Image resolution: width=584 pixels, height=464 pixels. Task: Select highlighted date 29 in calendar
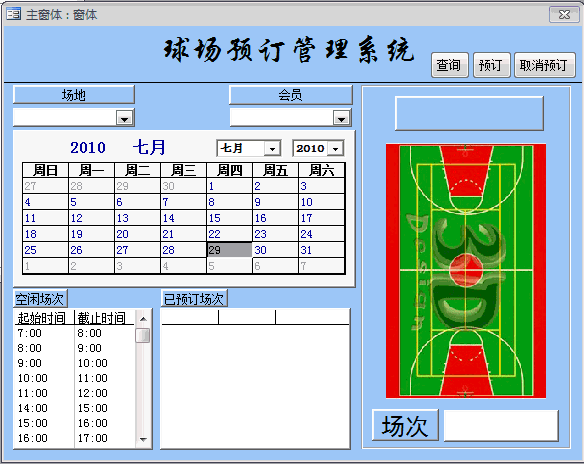tap(229, 250)
